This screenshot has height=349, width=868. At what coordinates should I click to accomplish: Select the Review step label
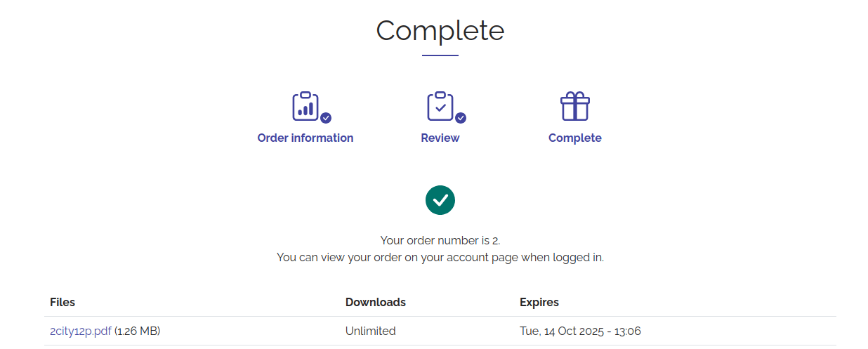(440, 138)
